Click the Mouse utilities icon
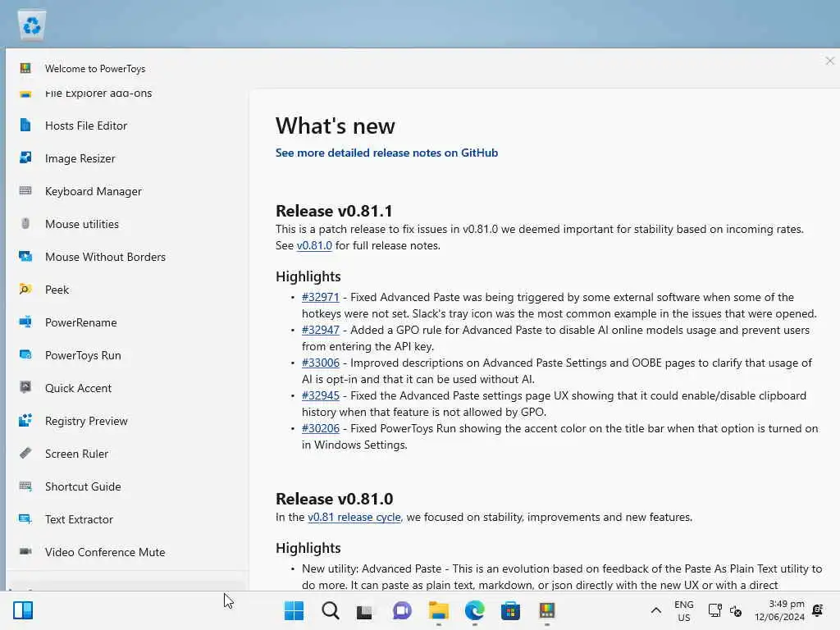This screenshot has height=630, width=840. point(25,223)
